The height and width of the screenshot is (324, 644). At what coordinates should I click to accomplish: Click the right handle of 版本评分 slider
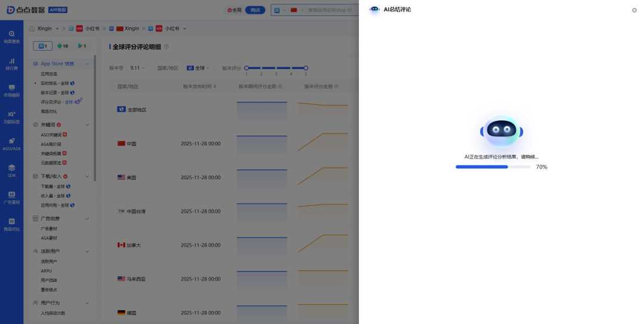tap(306, 68)
